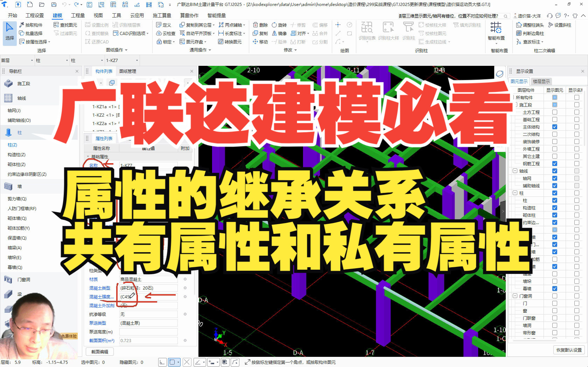Click 云检查 cloud check tool
The image size is (588, 367).
click(166, 33)
